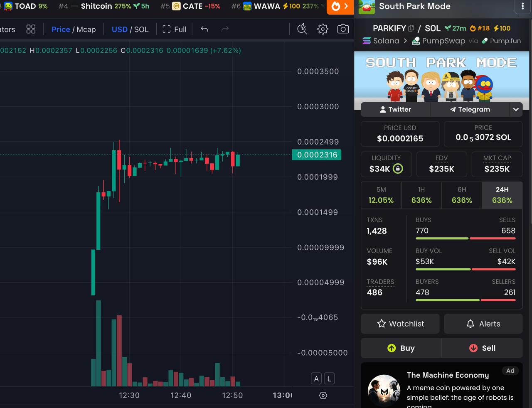Click the SELLS count 658
The width and height of the screenshot is (532, 408).
click(x=508, y=231)
